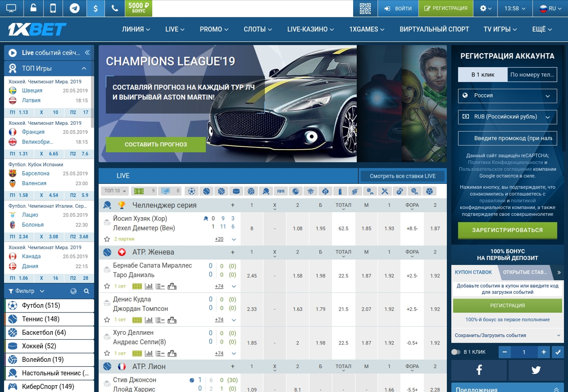This screenshot has height=392, width=568.
Task: Click the 1XBET logo
Action: (x=37, y=29)
